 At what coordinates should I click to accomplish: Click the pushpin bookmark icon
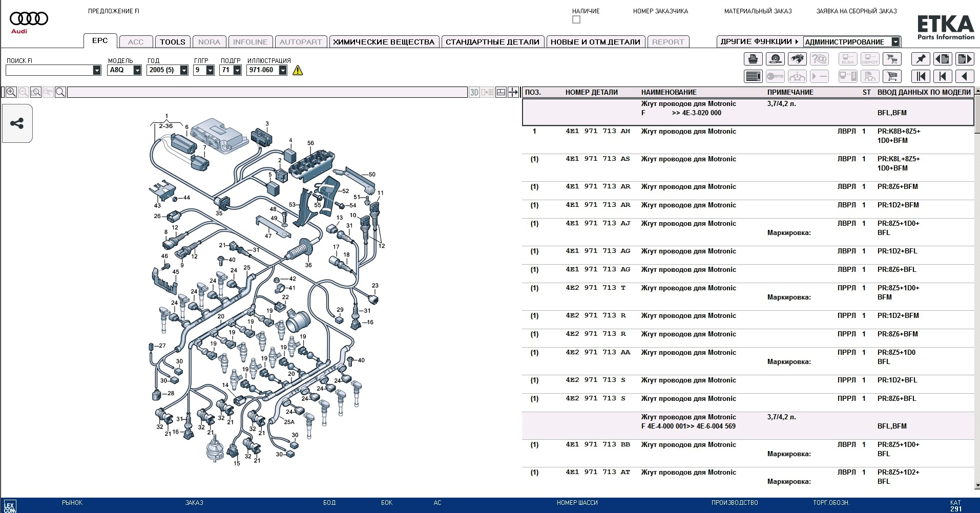coord(921,59)
